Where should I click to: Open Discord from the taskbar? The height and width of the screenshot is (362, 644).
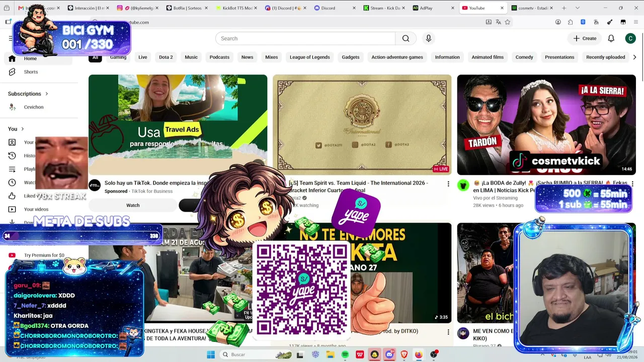(x=389, y=354)
